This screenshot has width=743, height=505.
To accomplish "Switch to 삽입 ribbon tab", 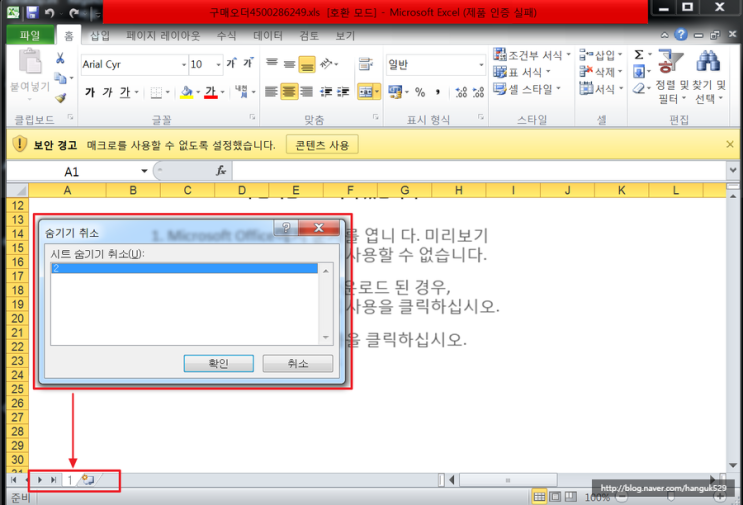I will 100,36.
